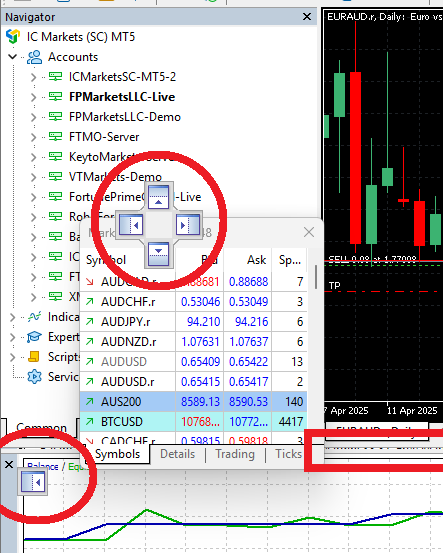This screenshot has width=443, height=553.
Task: Choose the window-edge dock-left guide near Balance panel
Action: (32, 482)
